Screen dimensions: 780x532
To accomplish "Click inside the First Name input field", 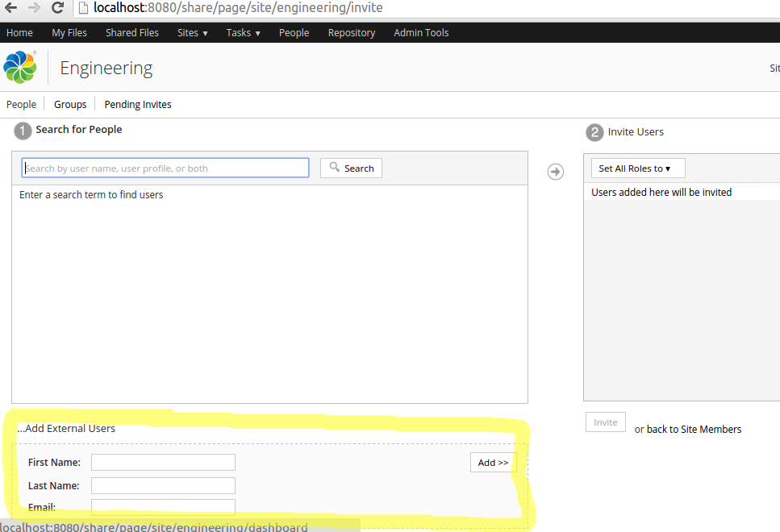I will pyautogui.click(x=163, y=462).
